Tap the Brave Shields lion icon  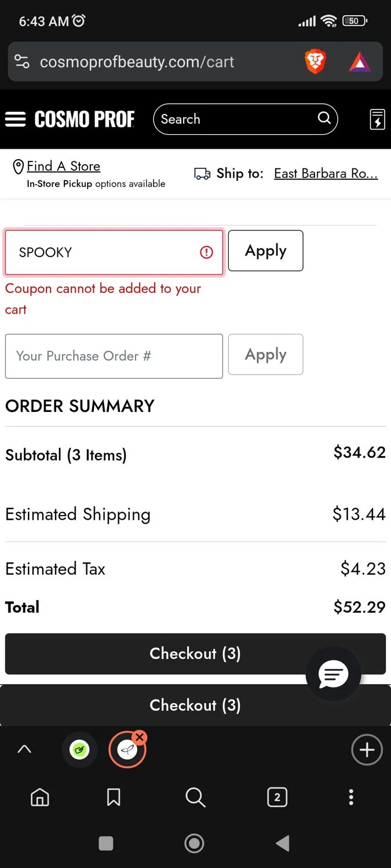pos(315,62)
